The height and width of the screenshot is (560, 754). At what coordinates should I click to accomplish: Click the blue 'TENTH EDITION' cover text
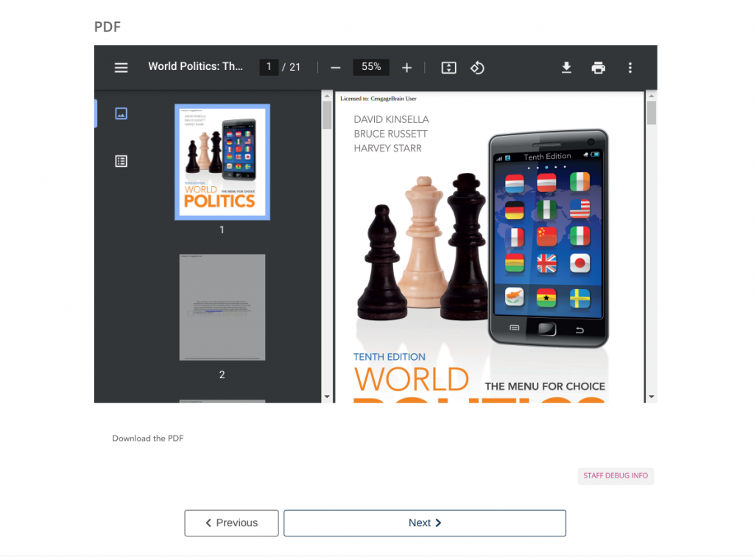[390, 357]
